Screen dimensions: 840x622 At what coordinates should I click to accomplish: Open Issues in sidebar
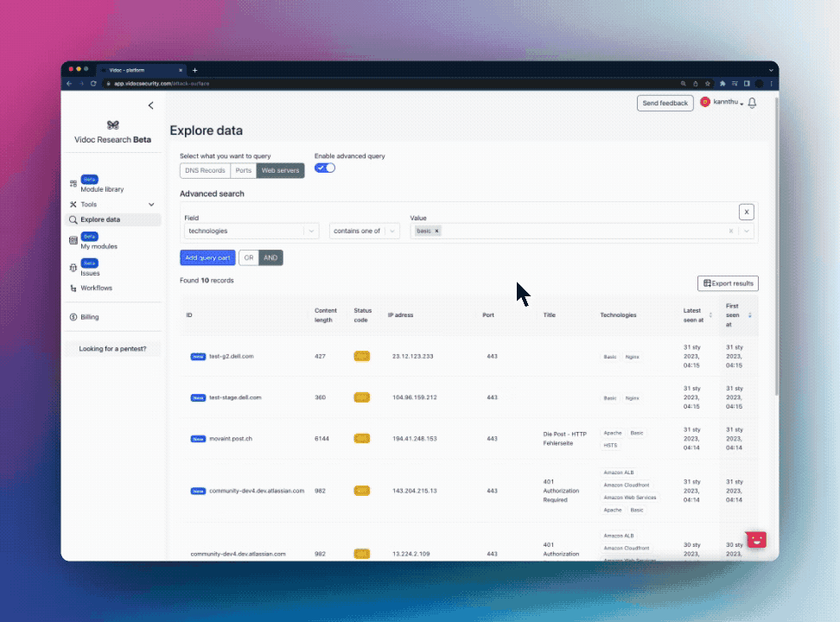click(90, 273)
